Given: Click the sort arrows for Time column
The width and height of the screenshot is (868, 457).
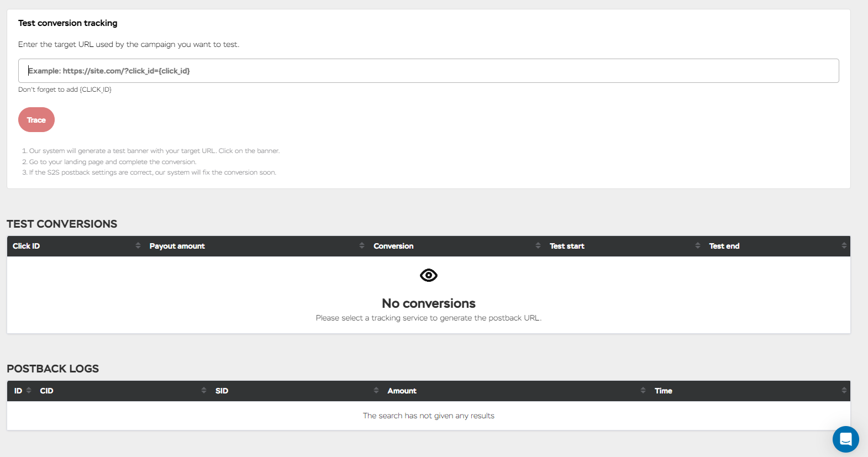Looking at the screenshot, I should click(844, 391).
